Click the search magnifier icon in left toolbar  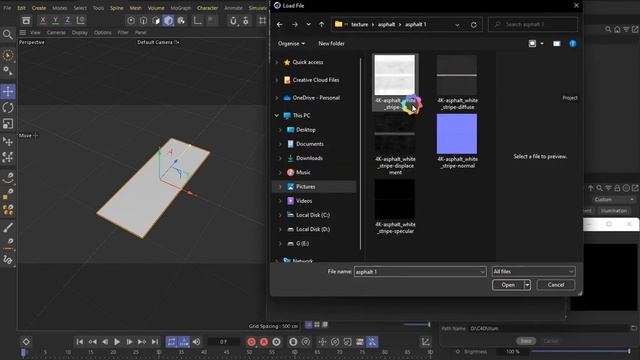(7, 34)
